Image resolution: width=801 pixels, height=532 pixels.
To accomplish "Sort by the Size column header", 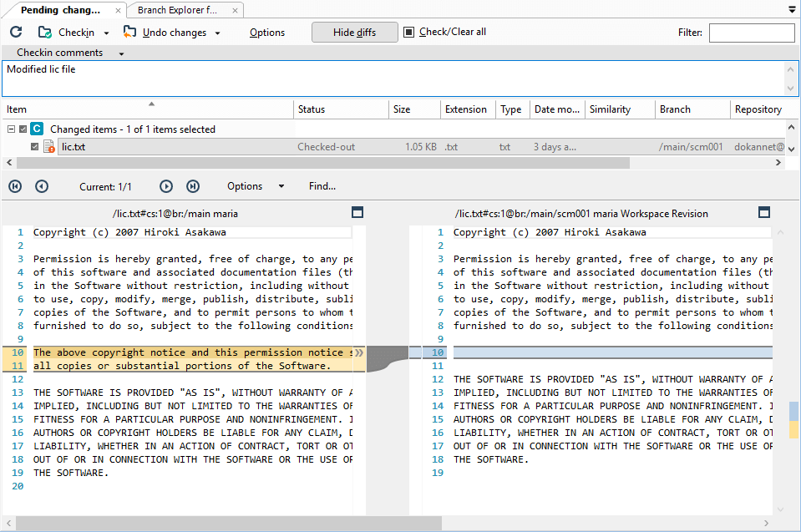I will click(x=414, y=109).
